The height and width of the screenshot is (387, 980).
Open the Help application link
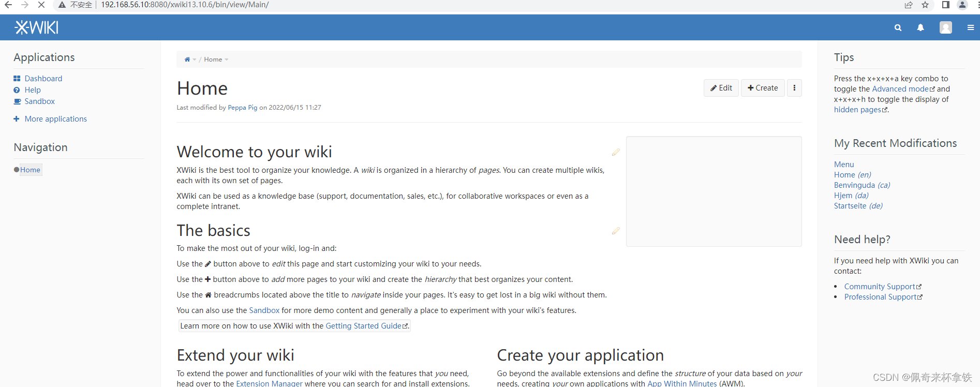coord(33,90)
